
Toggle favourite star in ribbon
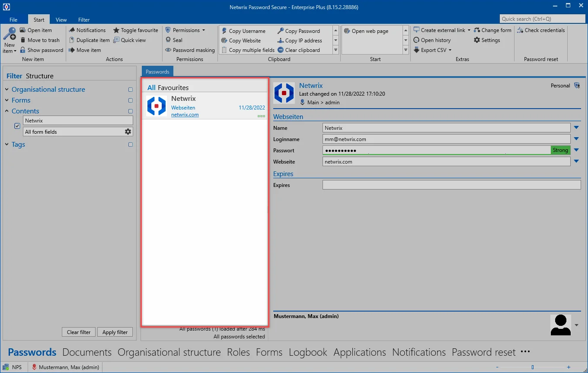pos(116,30)
